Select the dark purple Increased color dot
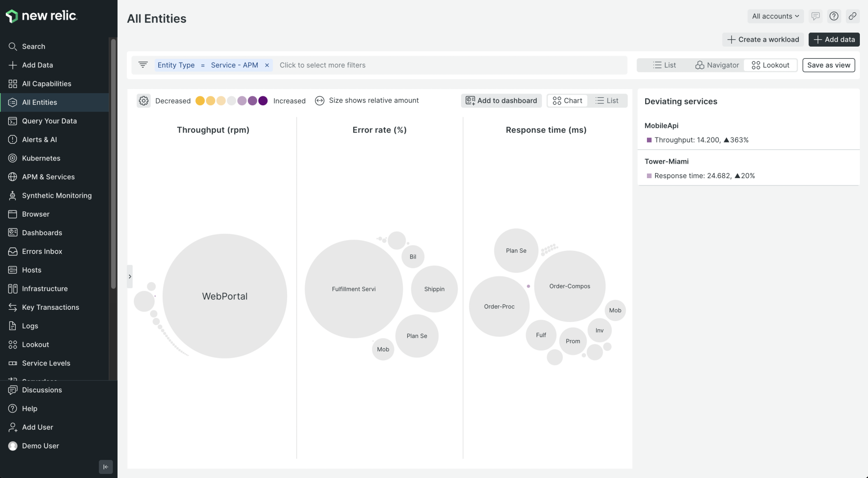 coord(263,100)
